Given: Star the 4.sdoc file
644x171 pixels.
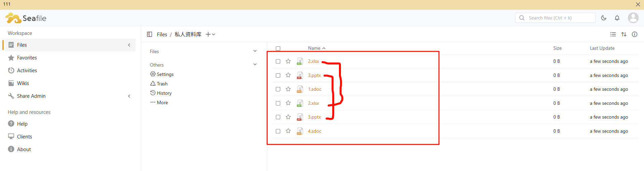Looking at the screenshot, I should pos(288,131).
